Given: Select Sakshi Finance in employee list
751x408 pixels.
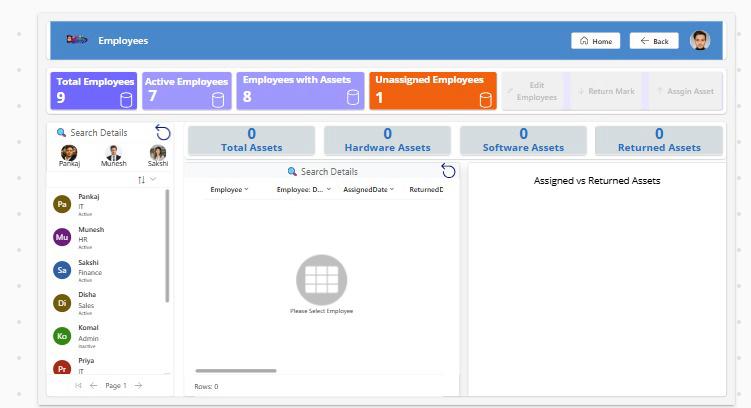Looking at the screenshot, I should (108, 271).
